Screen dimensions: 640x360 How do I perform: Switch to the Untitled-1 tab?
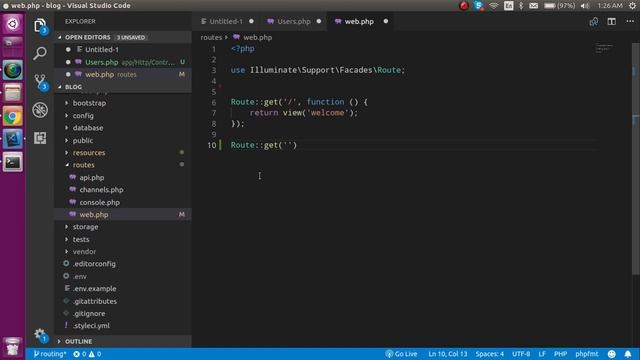pos(226,21)
